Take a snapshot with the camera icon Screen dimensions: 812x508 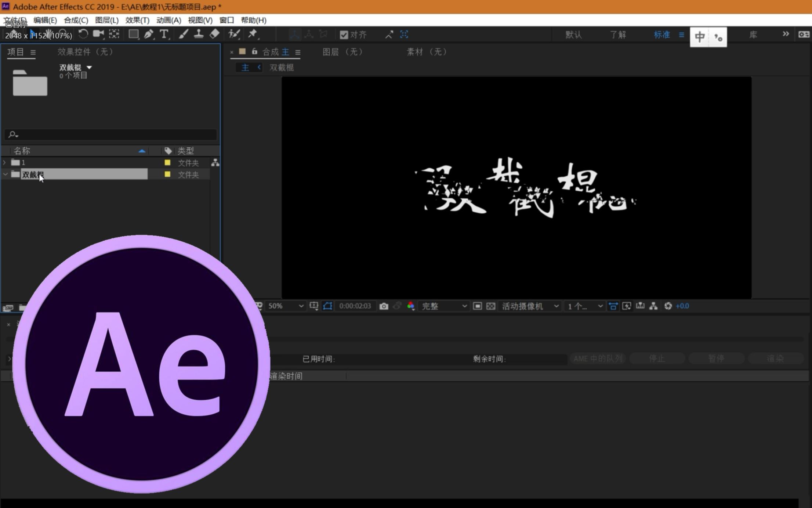384,306
